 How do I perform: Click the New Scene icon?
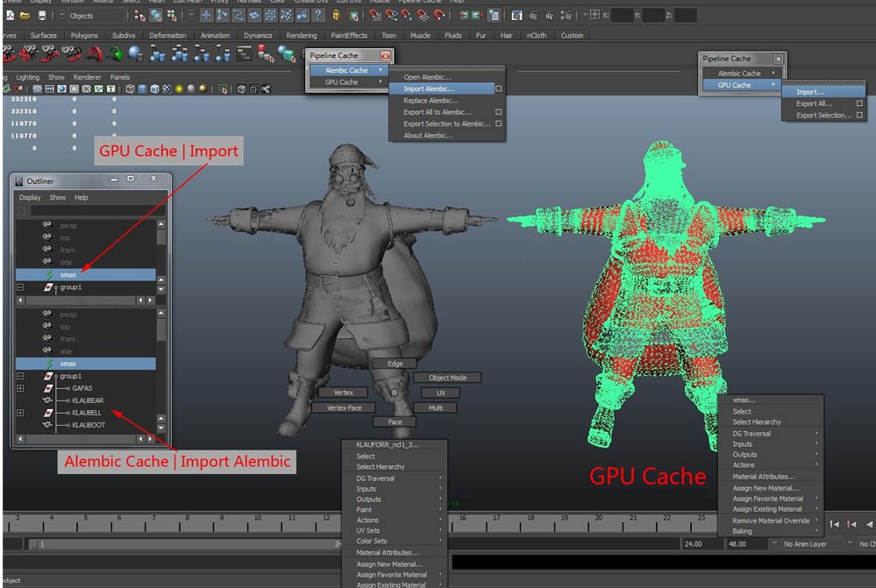click(x=10, y=16)
